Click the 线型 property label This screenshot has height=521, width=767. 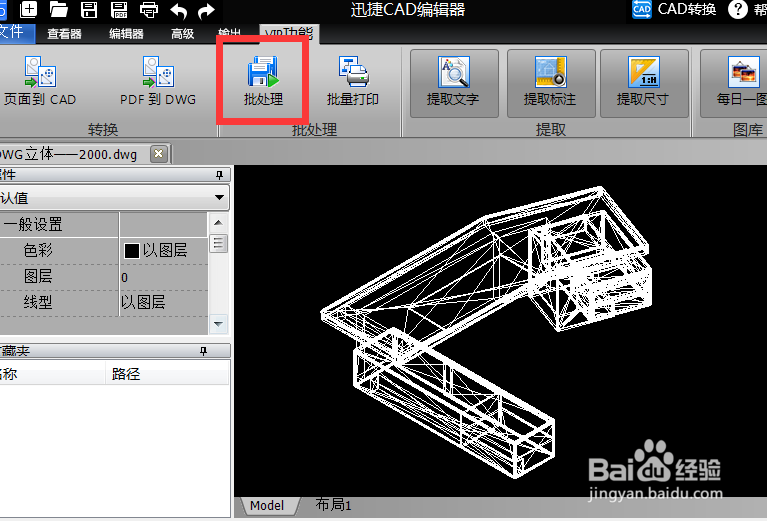pos(38,302)
